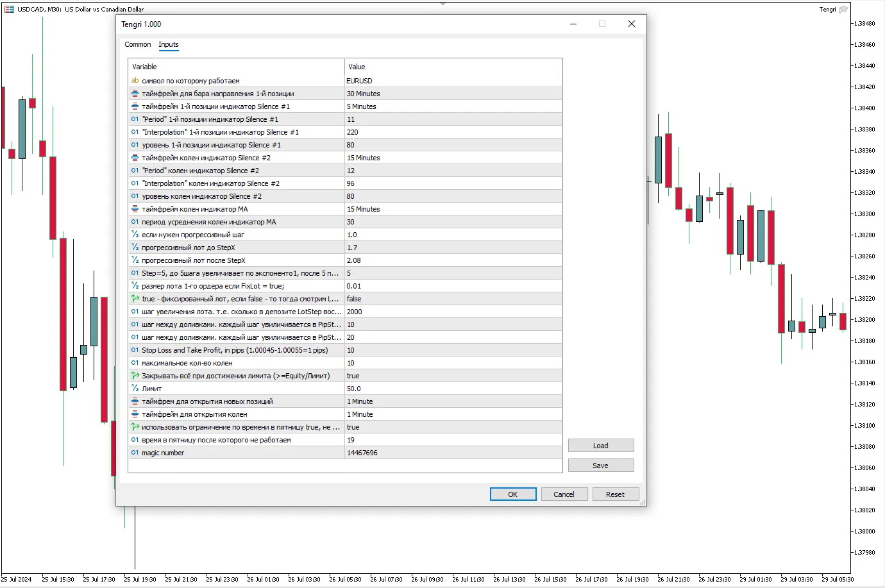Edit the Лимит value 50.0
The height and width of the screenshot is (588, 885).
click(x=453, y=389)
